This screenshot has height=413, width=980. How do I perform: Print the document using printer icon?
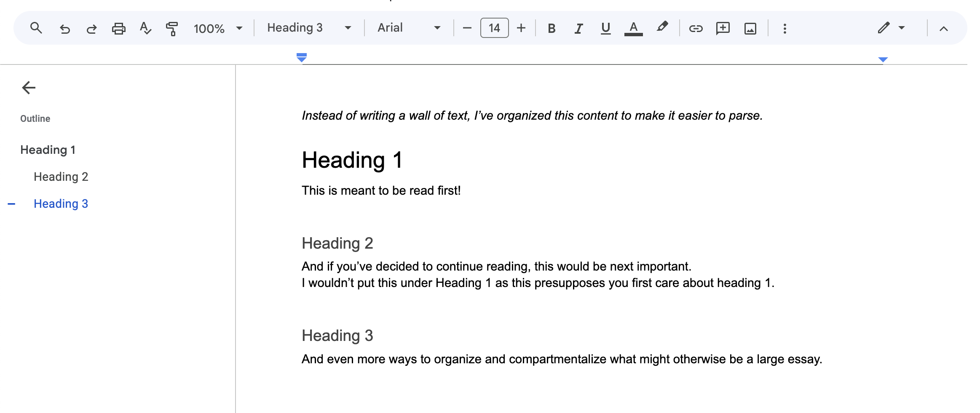(x=118, y=29)
